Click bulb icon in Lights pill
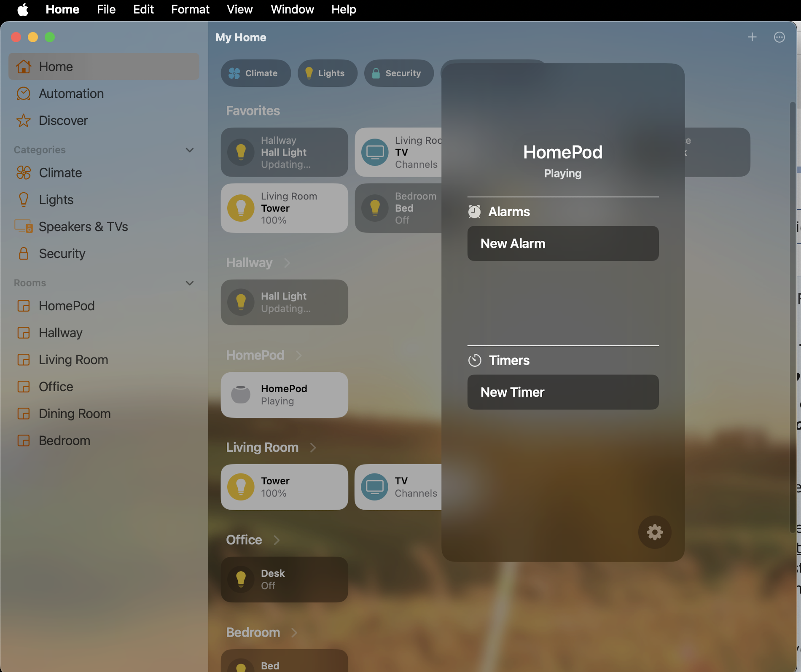Screen dimensions: 801x672 309,73
